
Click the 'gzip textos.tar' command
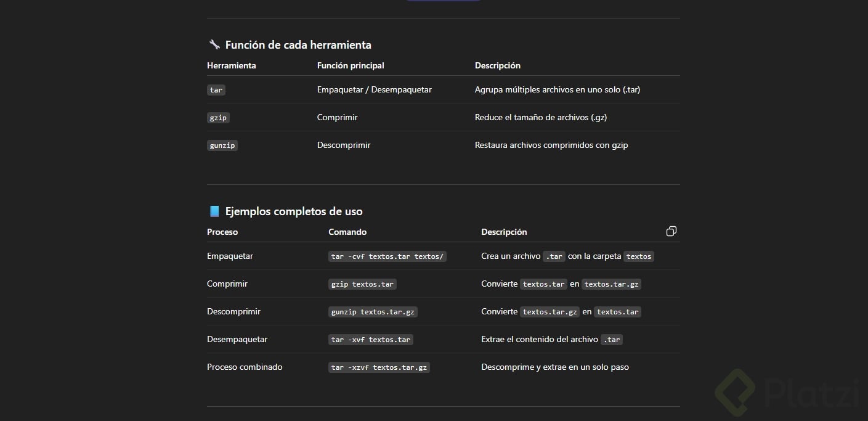coord(362,284)
